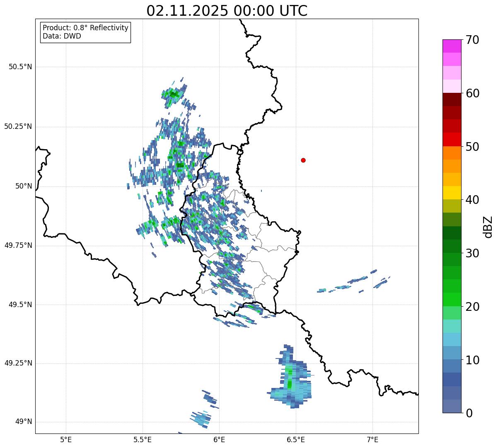Click the pale pink swatch just above 60

[x=452, y=86]
